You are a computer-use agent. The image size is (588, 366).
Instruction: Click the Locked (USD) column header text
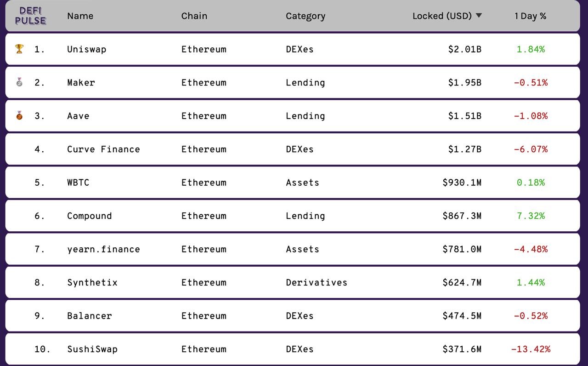tap(442, 16)
